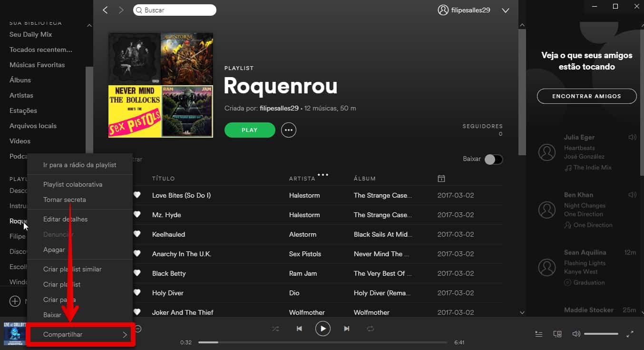Open Músicas Favoritas in the sidebar
This screenshot has height=350, width=644.
(37, 65)
